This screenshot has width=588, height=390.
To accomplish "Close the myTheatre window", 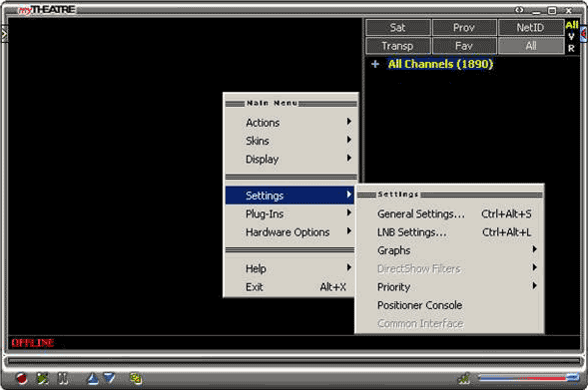I will click(568, 11).
